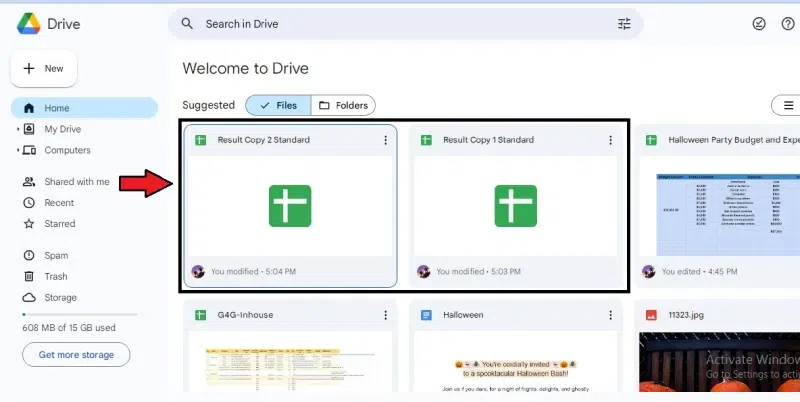The image size is (800, 402).
Task: Open Halloween invitation document preview
Action: pos(515,361)
